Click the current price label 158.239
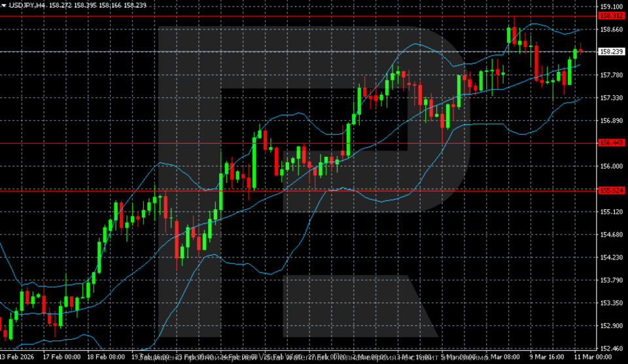This screenshot has width=628, height=364. 610,52
